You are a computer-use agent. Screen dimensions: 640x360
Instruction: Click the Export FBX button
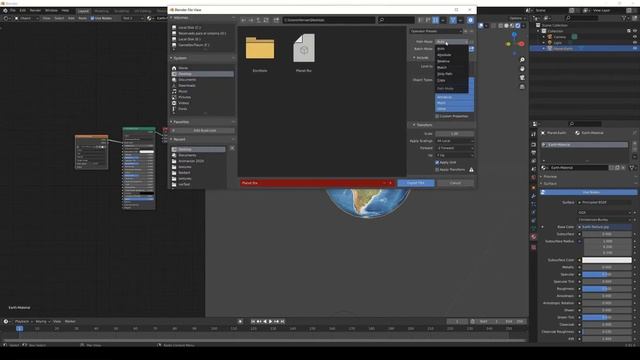416,183
